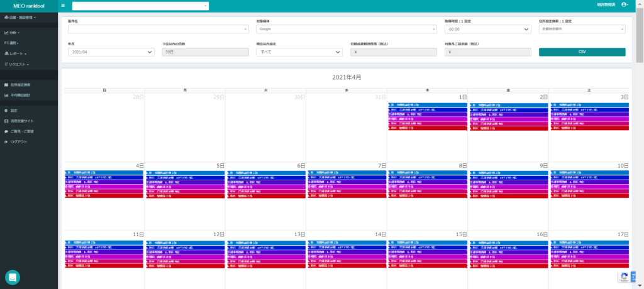644x289 pixels.
Task: Open the chat support bubble widget
Action: [13, 278]
